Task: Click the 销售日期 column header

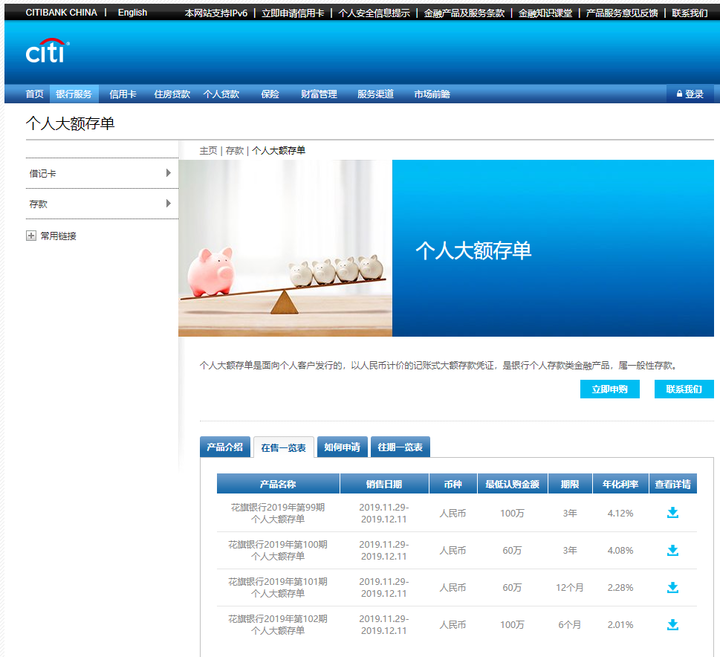Action: (x=384, y=484)
